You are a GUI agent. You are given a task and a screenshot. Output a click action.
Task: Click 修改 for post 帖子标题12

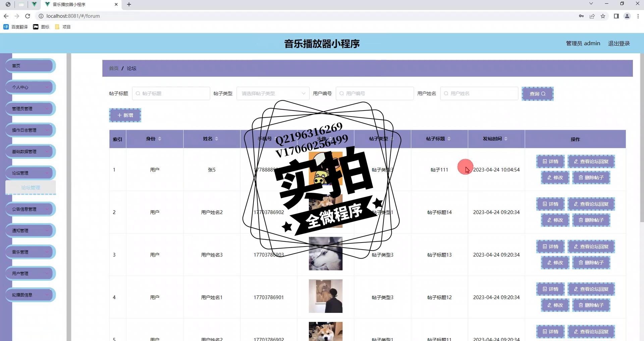click(x=555, y=305)
